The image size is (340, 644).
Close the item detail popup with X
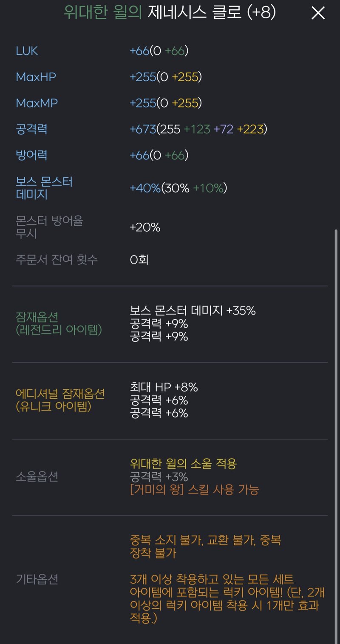[x=318, y=13]
